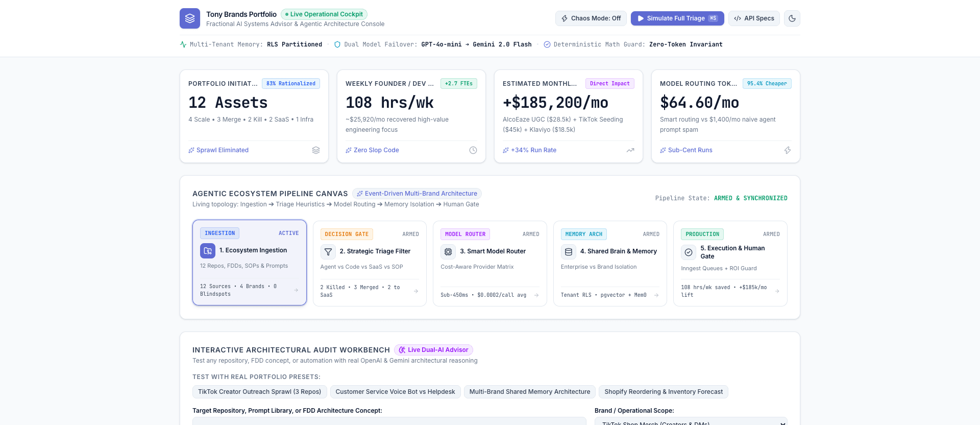Image resolution: width=980 pixels, height=425 pixels.
Task: Click the trending-up icon in Estimated Monthly card
Action: (630, 150)
